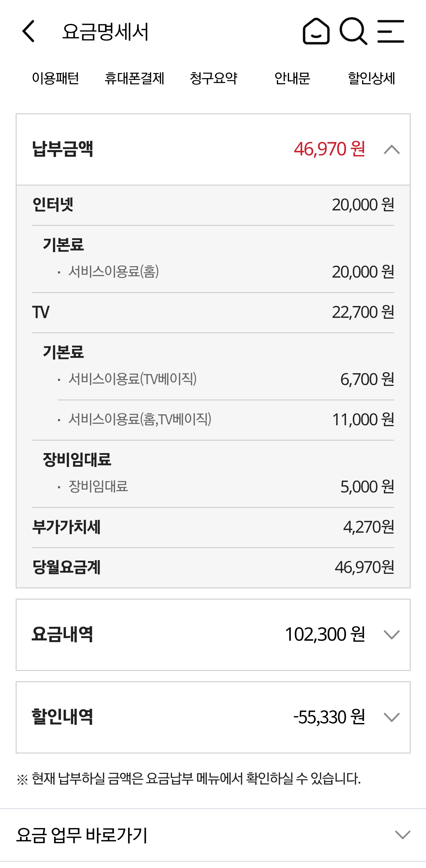
Task: Select the TV 22,700 원 row
Action: [x=213, y=312]
